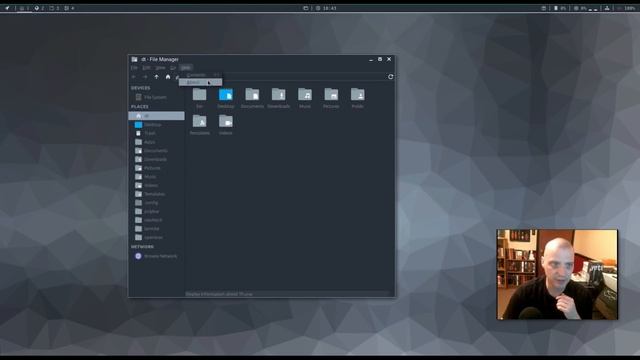Image resolution: width=640 pixels, height=360 pixels.
Task: Go to parent folder using up arrow
Action: click(x=156, y=77)
